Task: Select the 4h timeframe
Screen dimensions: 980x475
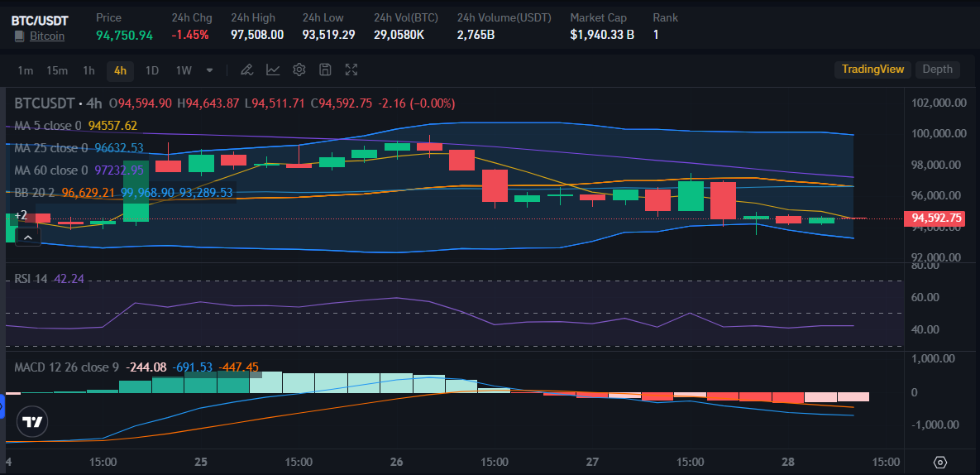Action: 120,70
